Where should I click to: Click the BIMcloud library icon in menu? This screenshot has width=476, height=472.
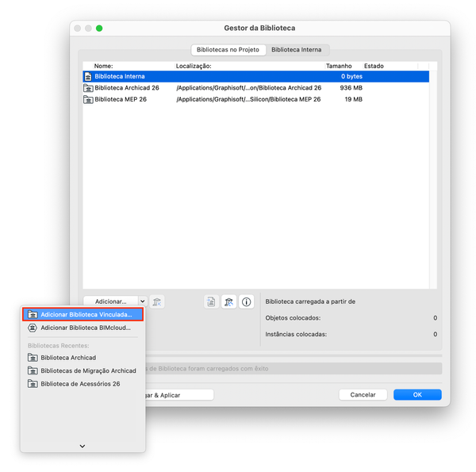coord(33,328)
